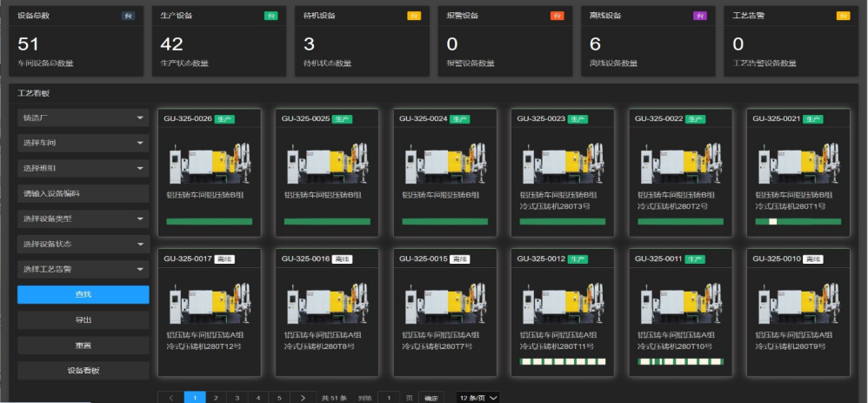Click GU-325-0012 segmented progress bar
The width and height of the screenshot is (868, 403).
coord(562,361)
